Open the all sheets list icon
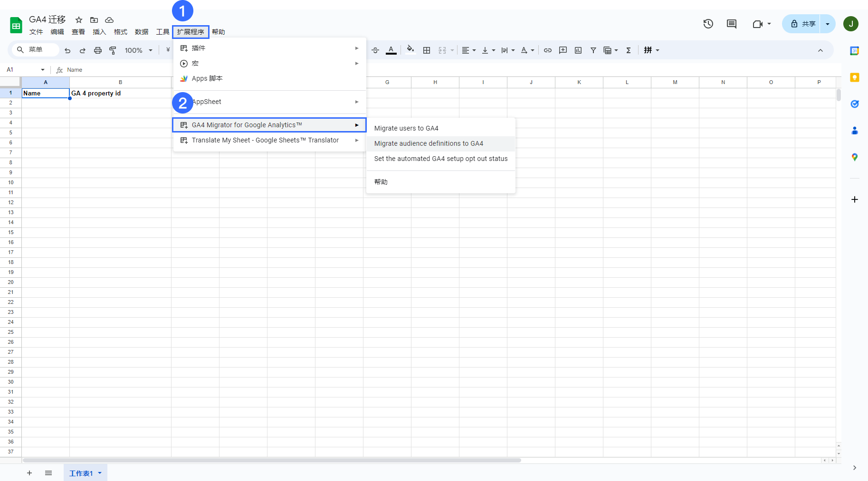This screenshot has width=868, height=481. click(48, 473)
